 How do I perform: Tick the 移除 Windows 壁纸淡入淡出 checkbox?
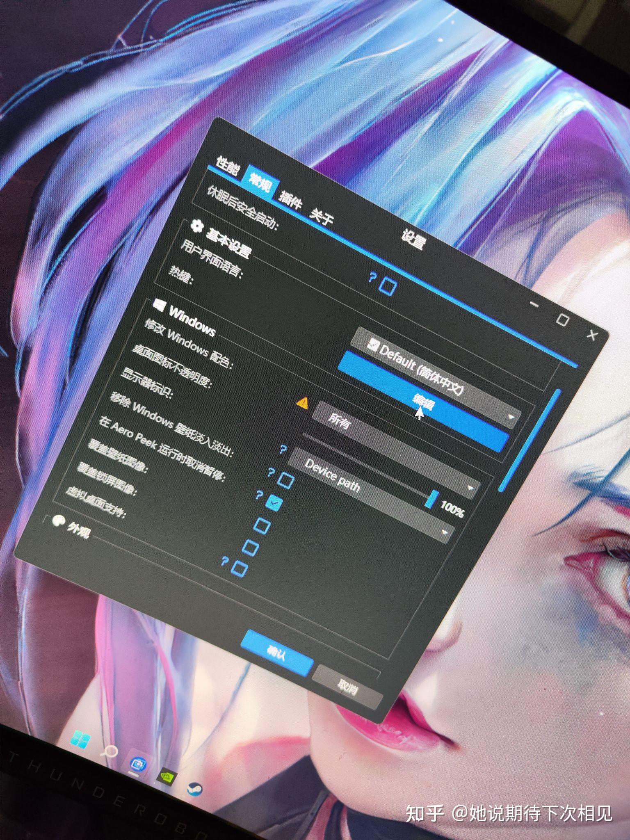click(286, 480)
